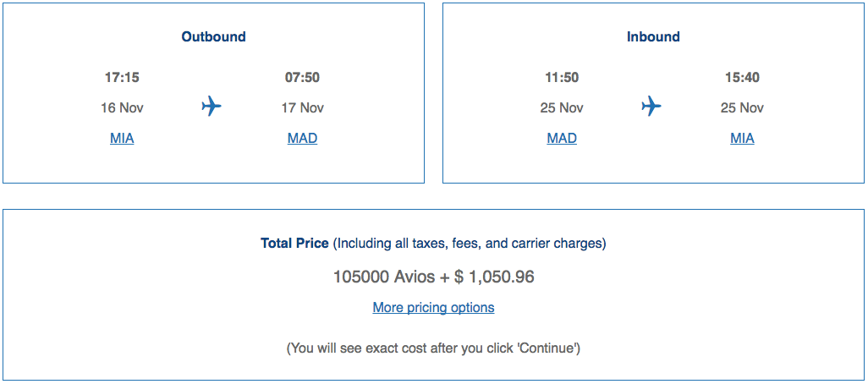Select the 11:50 inbound departure time
This screenshot has height=384, width=868.
tap(562, 77)
